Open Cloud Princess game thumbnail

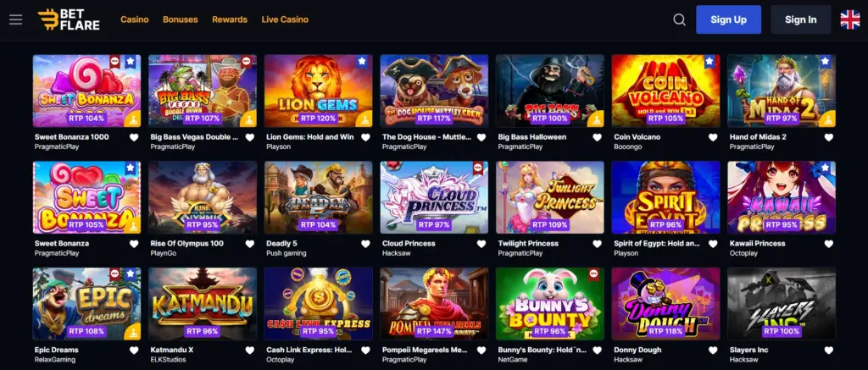pos(434,197)
